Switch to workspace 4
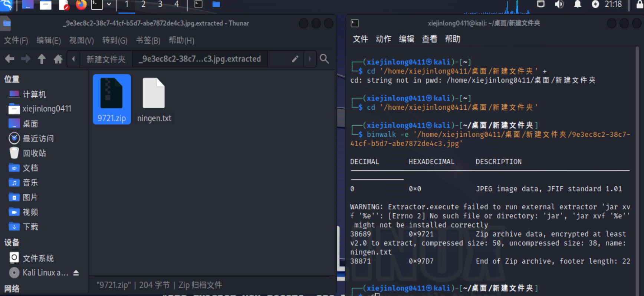Screen dimensions: 644x296 tap(177, 5)
